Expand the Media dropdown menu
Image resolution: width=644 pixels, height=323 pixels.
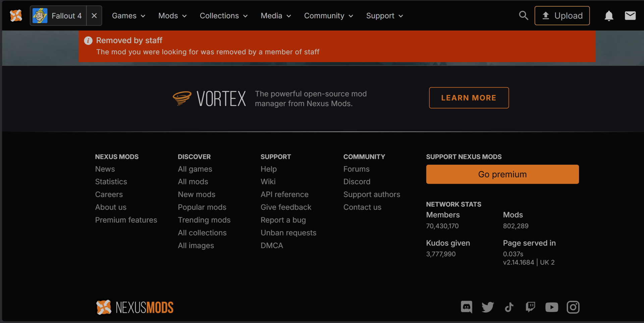(276, 16)
